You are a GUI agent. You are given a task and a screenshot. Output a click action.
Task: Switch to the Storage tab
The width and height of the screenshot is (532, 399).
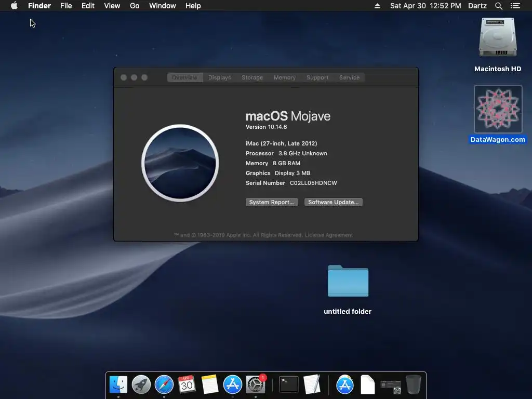point(252,77)
